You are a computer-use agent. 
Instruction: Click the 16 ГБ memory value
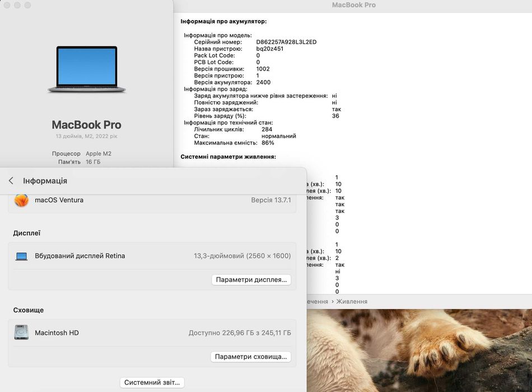[x=93, y=162]
